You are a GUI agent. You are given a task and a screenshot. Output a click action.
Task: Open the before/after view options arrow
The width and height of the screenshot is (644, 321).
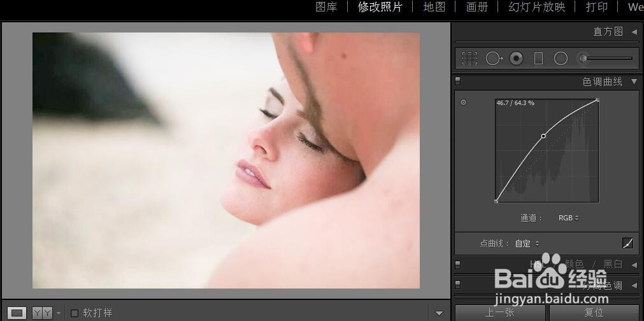click(x=59, y=313)
